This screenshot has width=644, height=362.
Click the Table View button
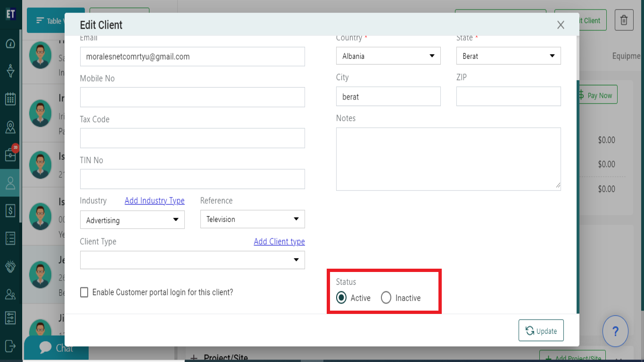46,20
